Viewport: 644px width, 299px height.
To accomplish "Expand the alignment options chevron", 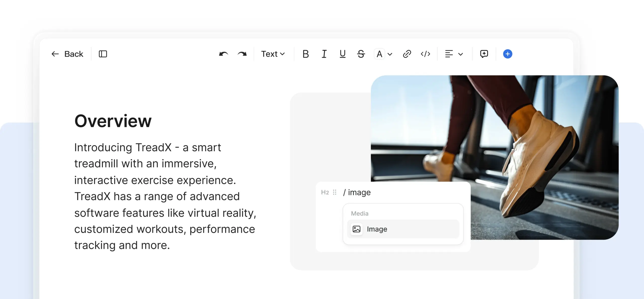I will pos(461,54).
